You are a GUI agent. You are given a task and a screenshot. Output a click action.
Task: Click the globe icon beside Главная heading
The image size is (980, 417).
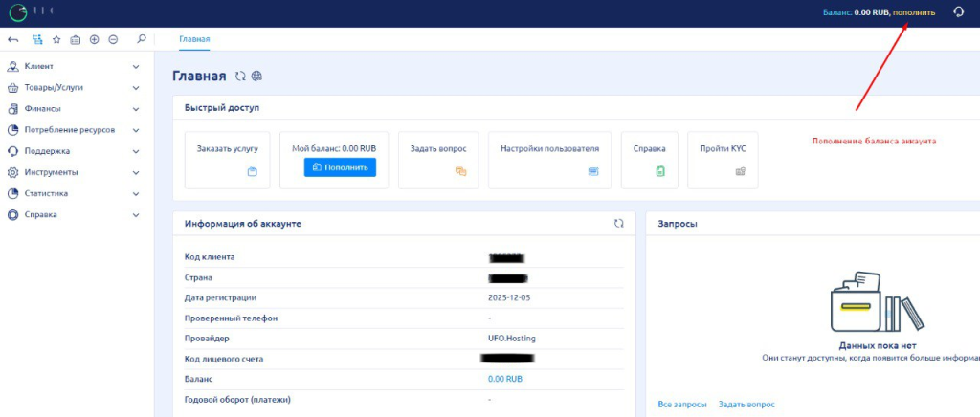pos(256,77)
